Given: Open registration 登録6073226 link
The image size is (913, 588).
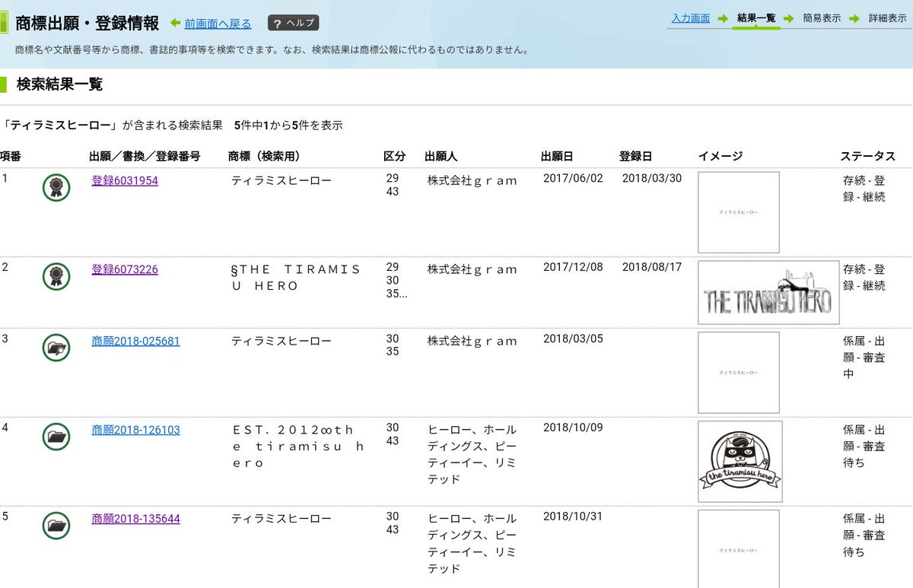Looking at the screenshot, I should tap(125, 269).
